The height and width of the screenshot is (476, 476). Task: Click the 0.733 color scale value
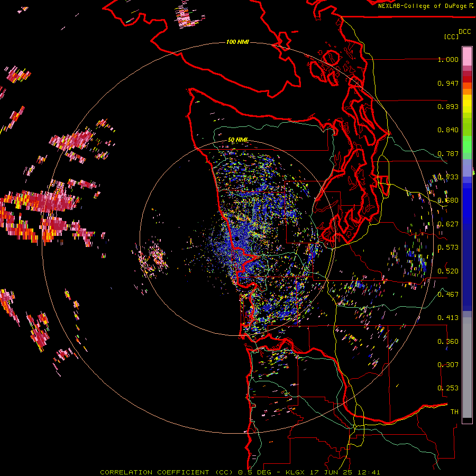tap(448, 177)
